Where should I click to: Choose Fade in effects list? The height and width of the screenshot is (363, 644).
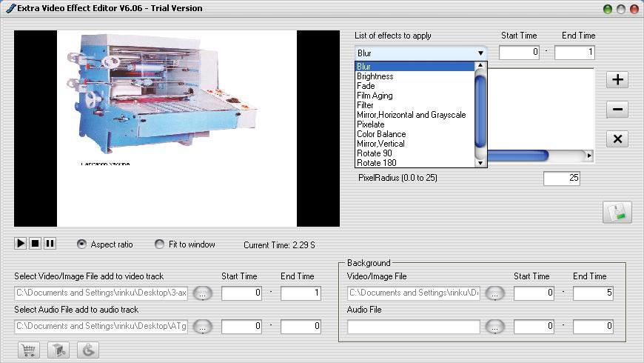[x=415, y=86]
